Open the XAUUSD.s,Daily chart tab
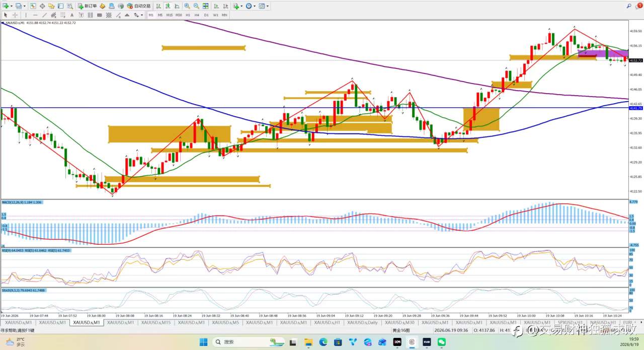 (x=362, y=322)
